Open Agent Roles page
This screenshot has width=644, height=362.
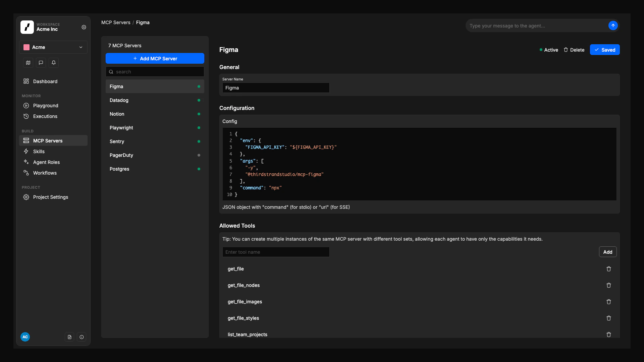pyautogui.click(x=53, y=162)
